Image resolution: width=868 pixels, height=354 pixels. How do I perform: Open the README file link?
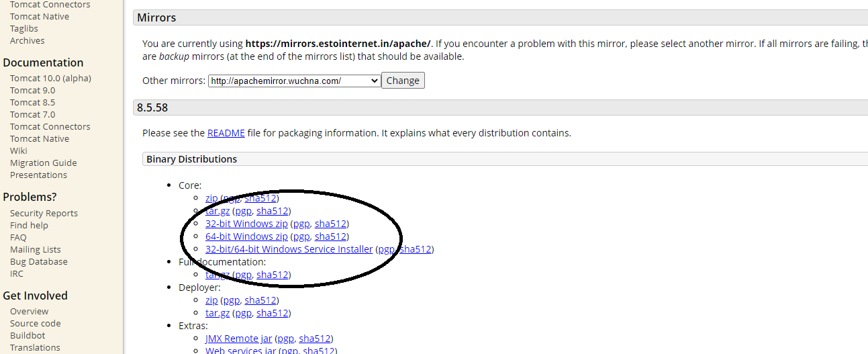226,133
